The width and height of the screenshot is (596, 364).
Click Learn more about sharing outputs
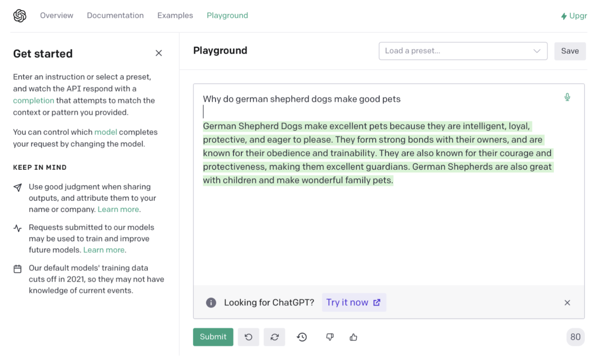(118, 209)
